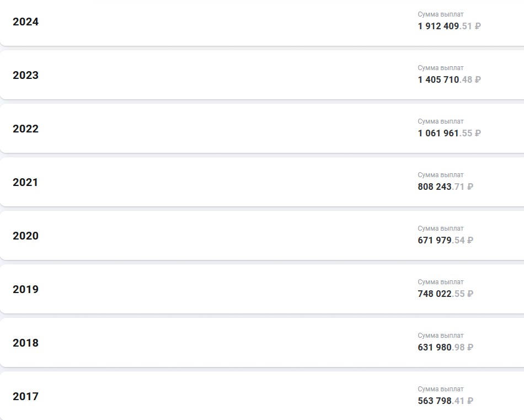The width and height of the screenshot is (524, 420).
Task: Open the 2020 year card
Action: [262, 236]
